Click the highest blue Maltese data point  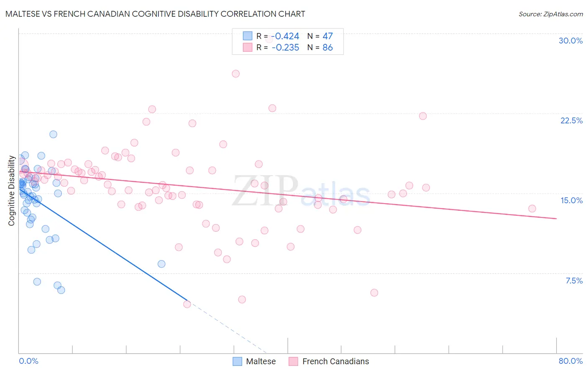pyautogui.click(x=53, y=134)
